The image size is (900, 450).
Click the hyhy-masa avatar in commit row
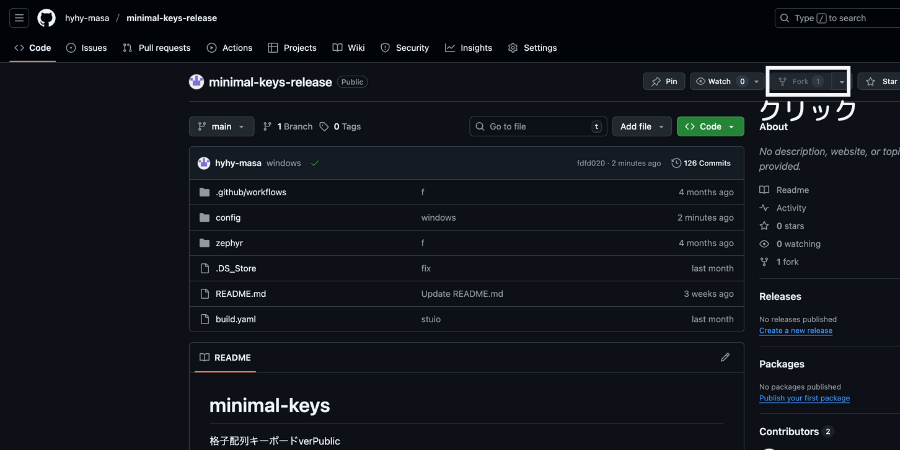204,163
